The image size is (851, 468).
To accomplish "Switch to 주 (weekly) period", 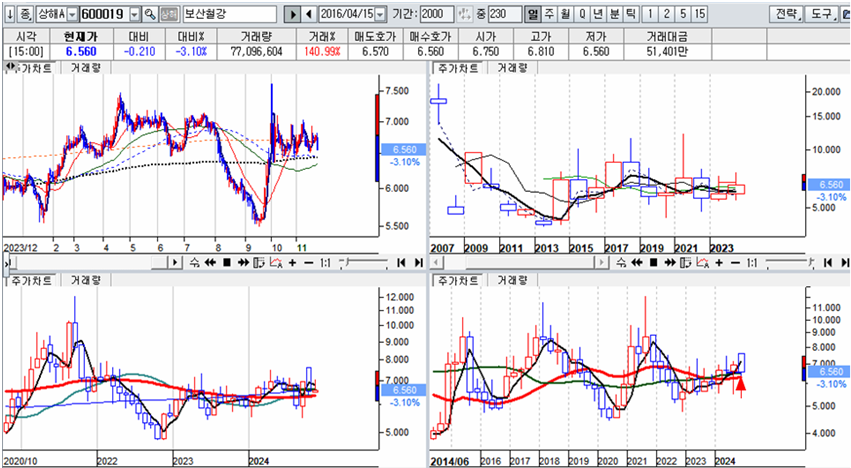I will coord(549,15).
